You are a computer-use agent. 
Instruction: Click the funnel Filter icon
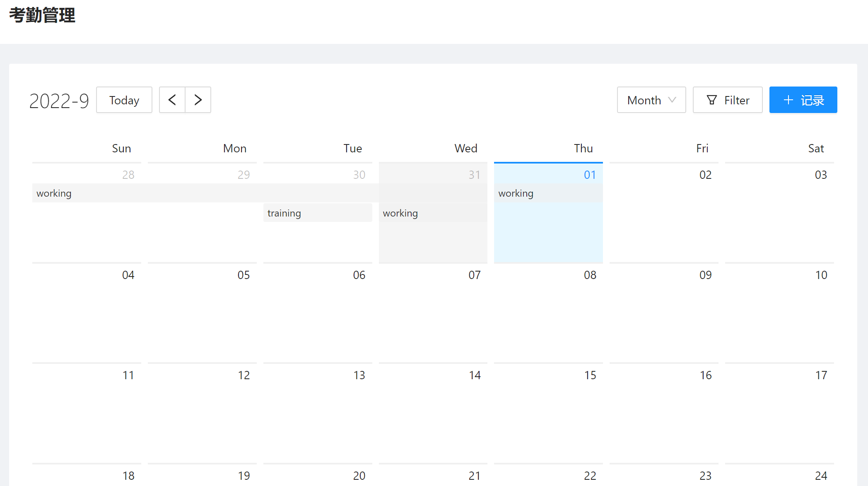click(711, 100)
